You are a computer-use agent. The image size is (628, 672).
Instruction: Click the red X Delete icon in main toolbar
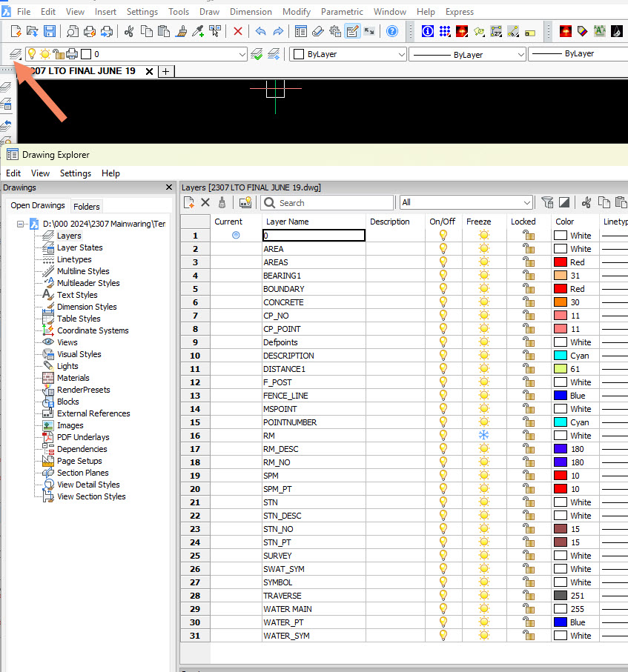click(238, 31)
